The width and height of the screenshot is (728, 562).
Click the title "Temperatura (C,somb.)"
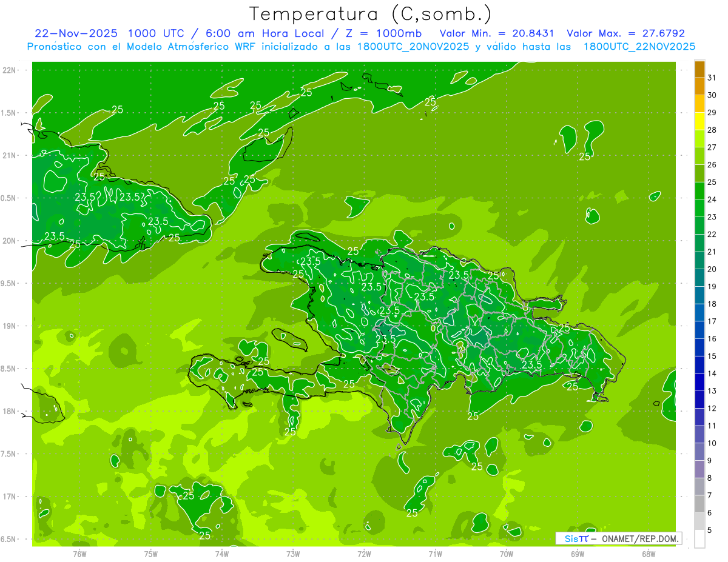tap(370, 15)
